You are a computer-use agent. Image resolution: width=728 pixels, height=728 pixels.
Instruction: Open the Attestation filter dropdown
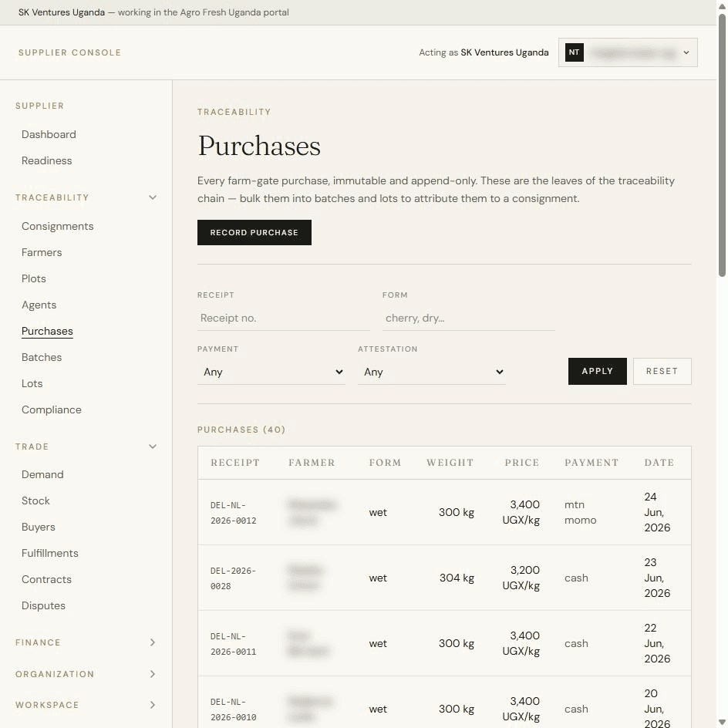coord(431,372)
